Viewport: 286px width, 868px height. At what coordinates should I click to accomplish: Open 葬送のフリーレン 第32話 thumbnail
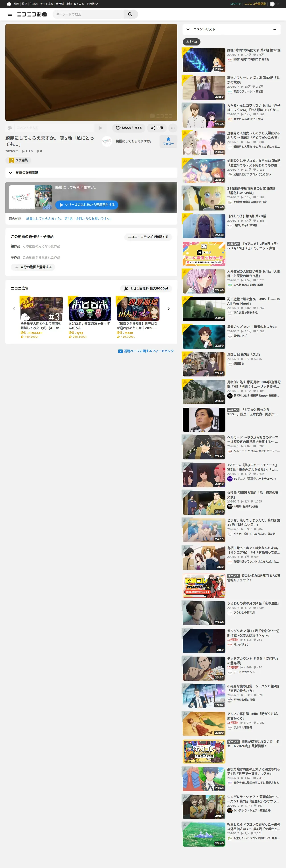tap(204, 88)
